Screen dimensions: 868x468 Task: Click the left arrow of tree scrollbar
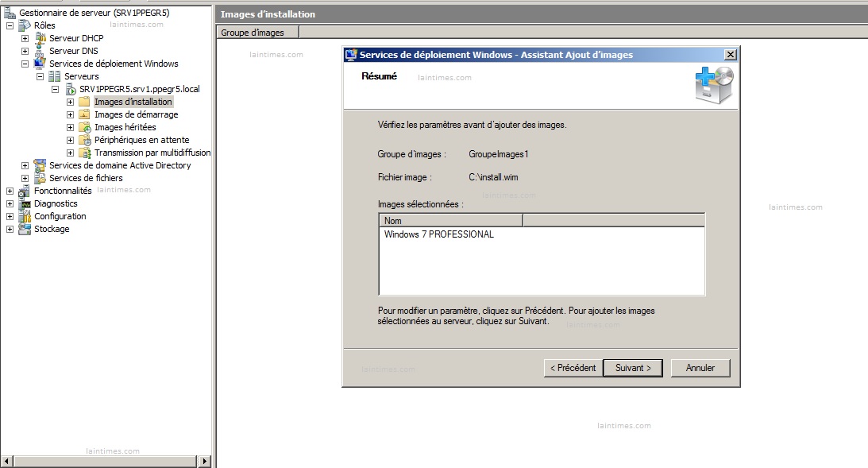7,462
